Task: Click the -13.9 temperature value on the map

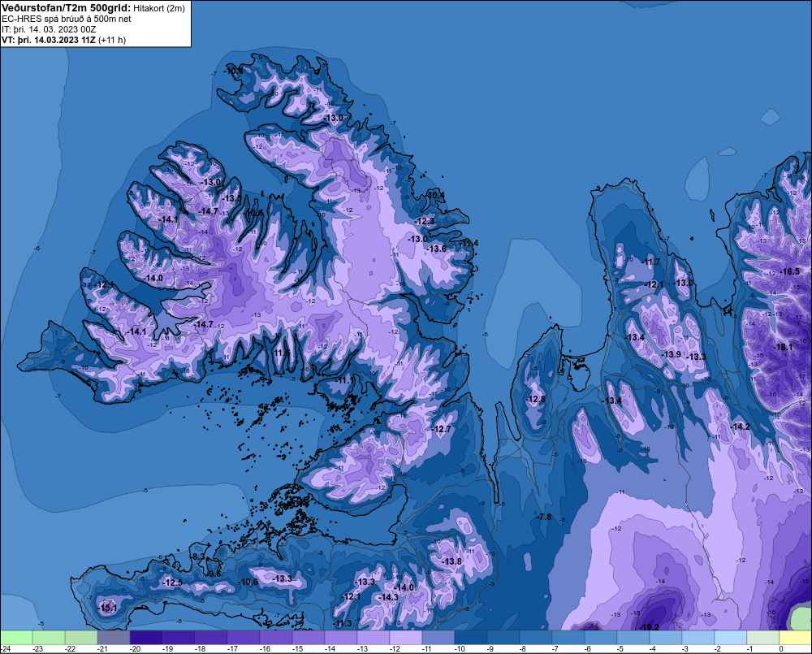Action: 672,354
